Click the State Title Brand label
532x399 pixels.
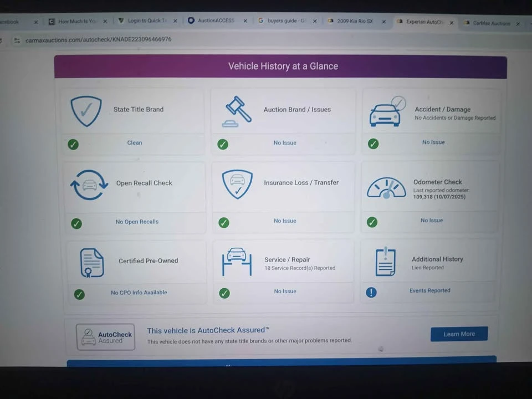coord(139,109)
